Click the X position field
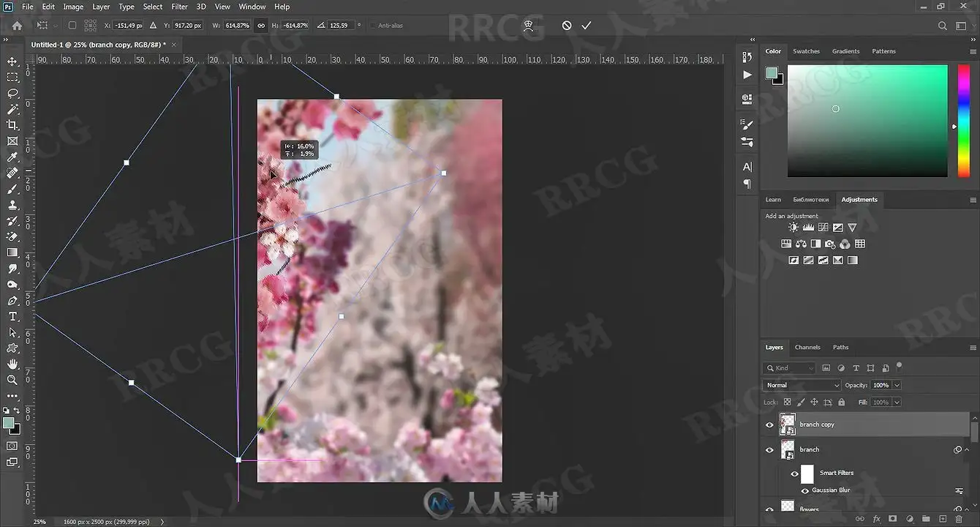Screen dimensions: 980x527 [x=127, y=26]
